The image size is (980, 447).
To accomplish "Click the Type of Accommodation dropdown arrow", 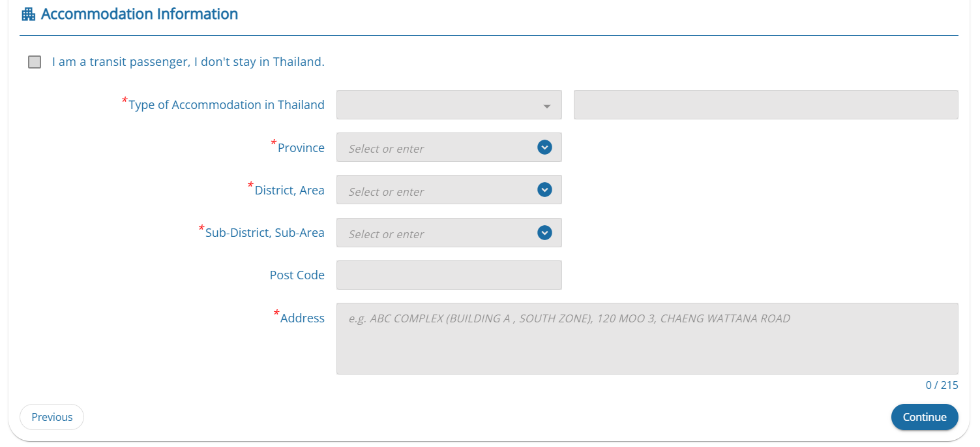I will [x=546, y=104].
